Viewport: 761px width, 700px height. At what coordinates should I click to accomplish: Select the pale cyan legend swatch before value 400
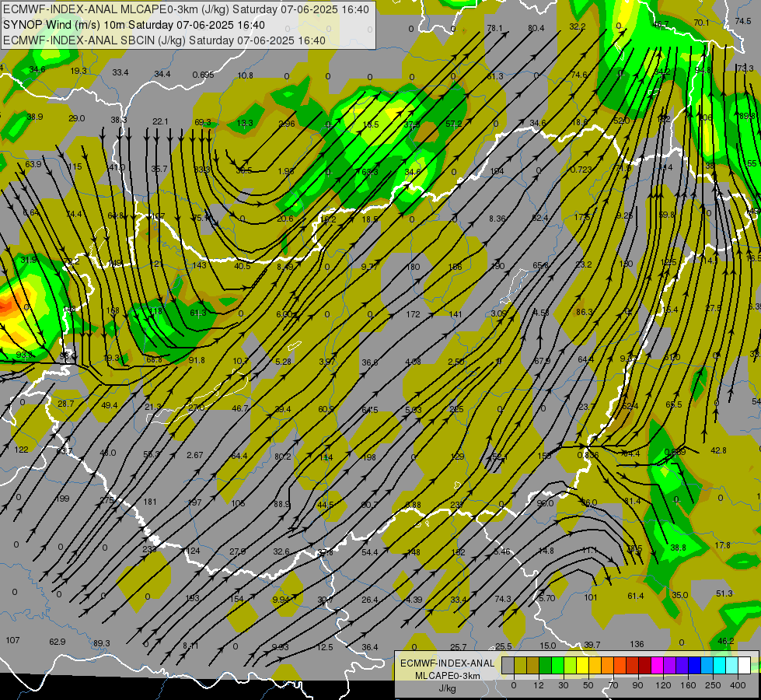(732, 665)
